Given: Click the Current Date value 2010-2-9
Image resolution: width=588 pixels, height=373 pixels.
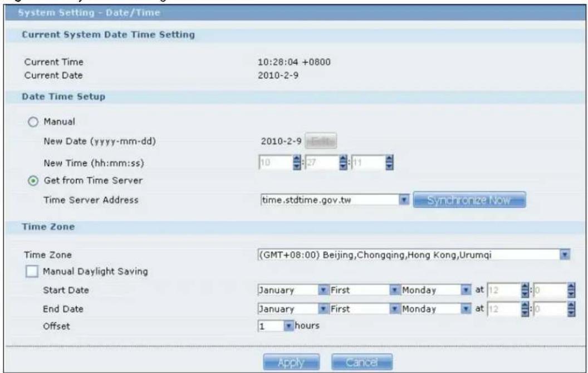Looking at the screenshot, I should coord(278,75).
